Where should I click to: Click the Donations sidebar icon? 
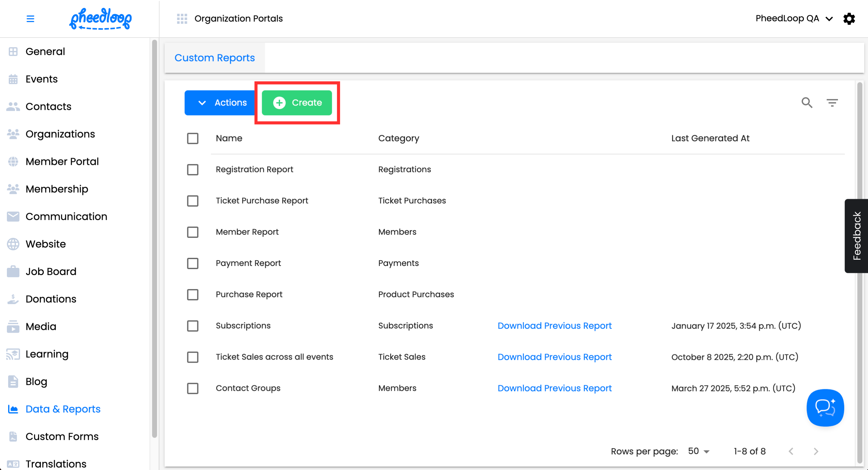tap(13, 299)
